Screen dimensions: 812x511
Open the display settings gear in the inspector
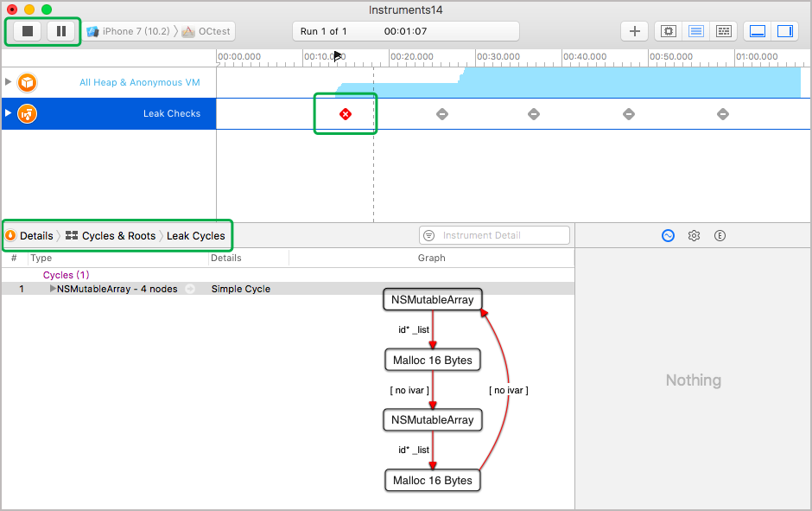[x=694, y=235]
